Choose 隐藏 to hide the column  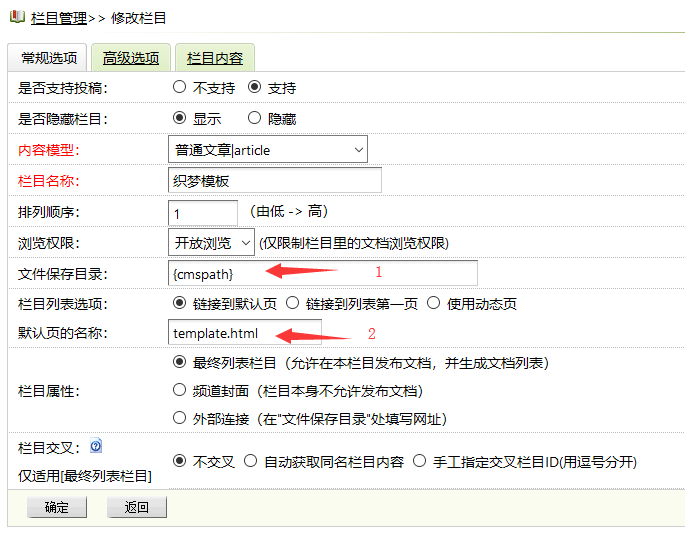254,118
